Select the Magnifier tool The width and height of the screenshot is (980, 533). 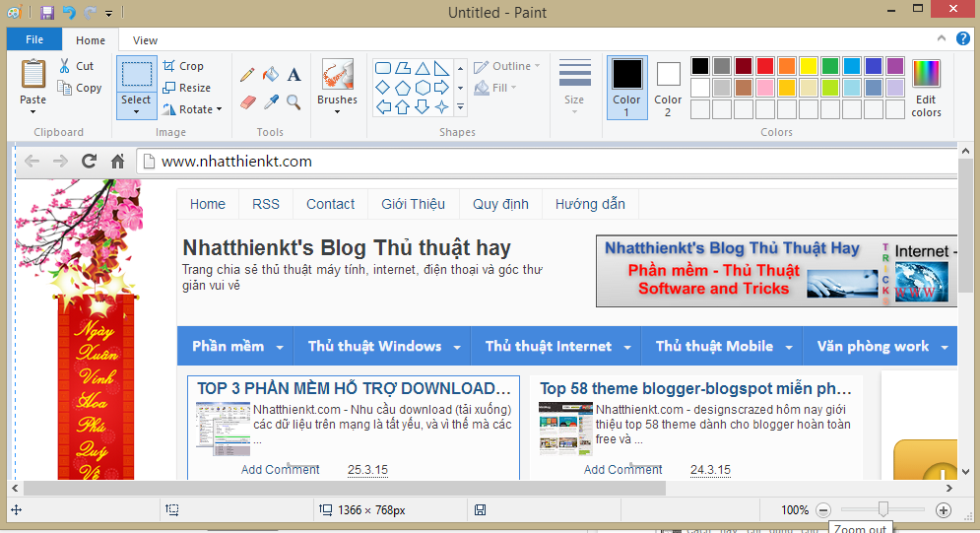(294, 101)
